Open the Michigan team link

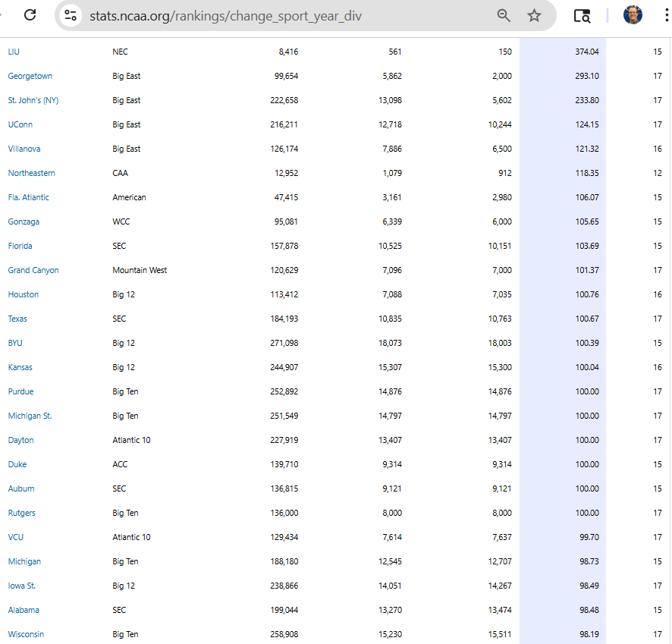24,562
